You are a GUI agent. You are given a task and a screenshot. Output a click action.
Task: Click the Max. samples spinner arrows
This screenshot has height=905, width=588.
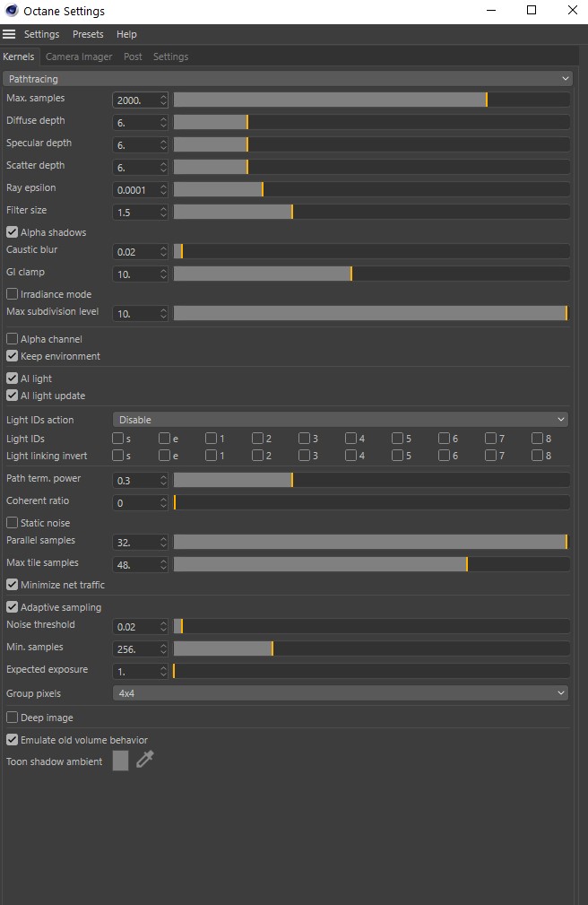tap(163, 100)
